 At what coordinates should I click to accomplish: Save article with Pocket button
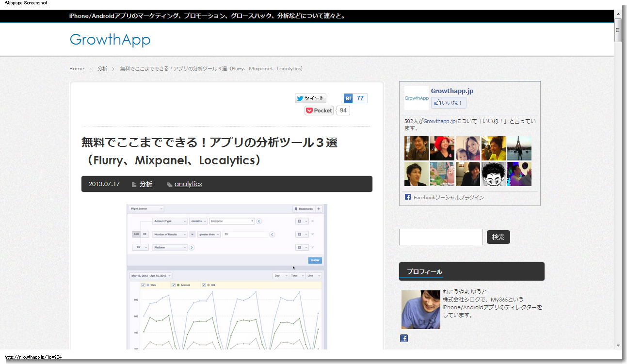(319, 111)
